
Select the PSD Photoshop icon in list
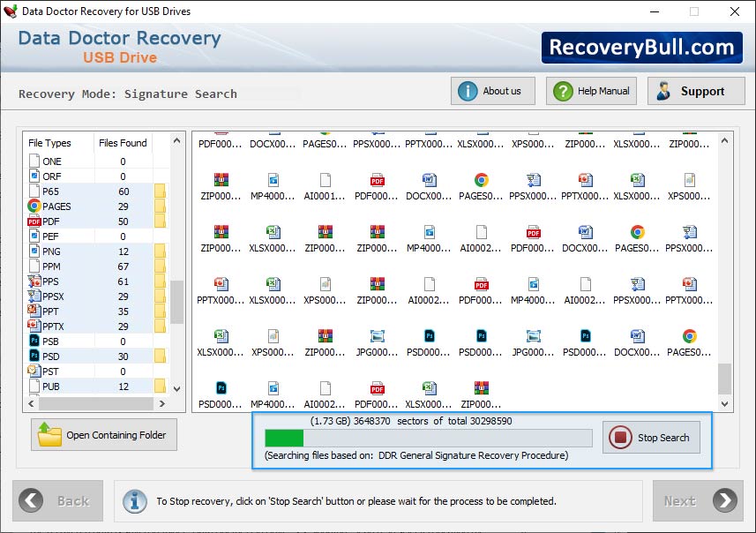pyautogui.click(x=34, y=356)
